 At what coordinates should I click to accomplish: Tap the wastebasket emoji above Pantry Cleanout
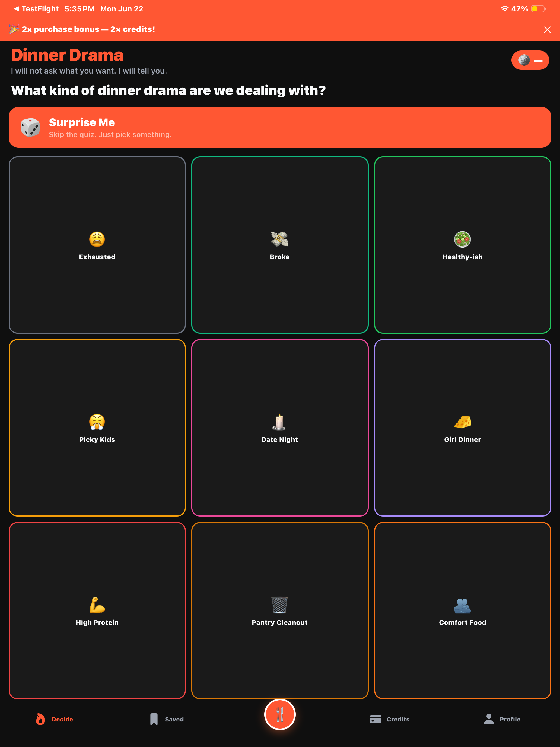click(279, 605)
